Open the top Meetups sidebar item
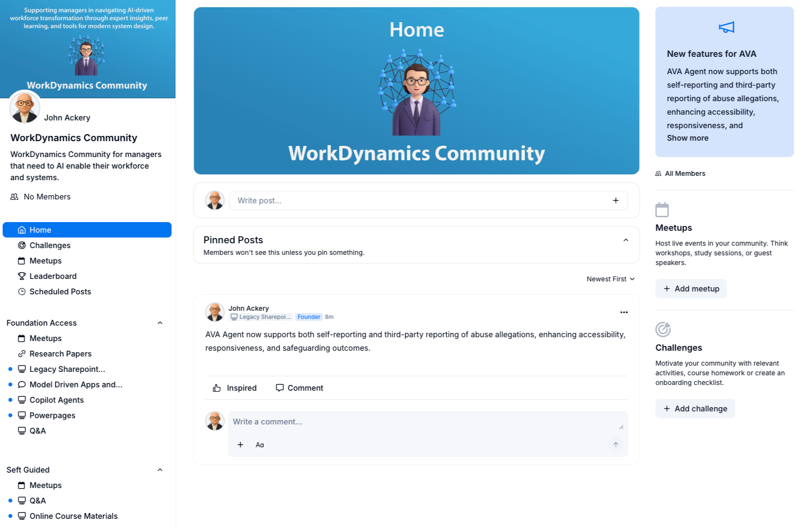812x528 pixels. [x=87, y=261]
